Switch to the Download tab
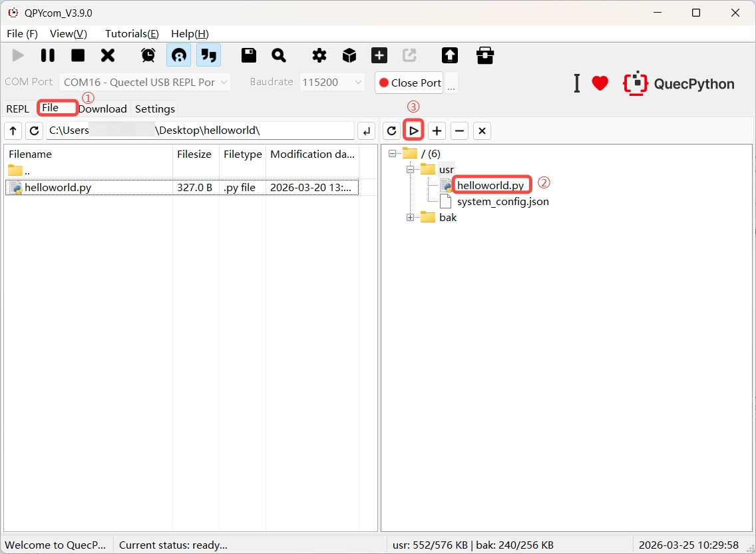Image resolution: width=756 pixels, height=554 pixels. tap(102, 109)
